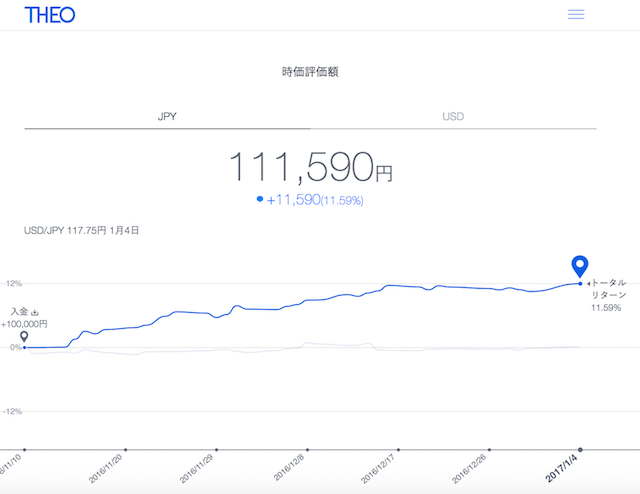
Task: Click the bold 2017/1/4 date label
Action: point(561,470)
